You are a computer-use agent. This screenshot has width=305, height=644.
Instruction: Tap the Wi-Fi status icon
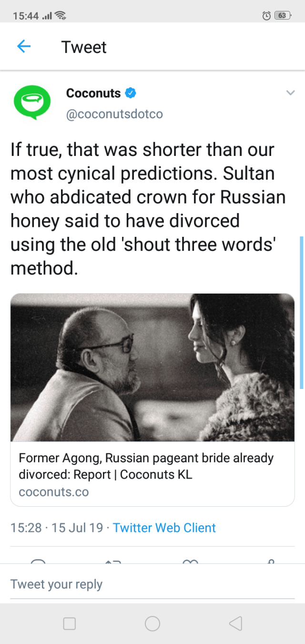(x=61, y=16)
